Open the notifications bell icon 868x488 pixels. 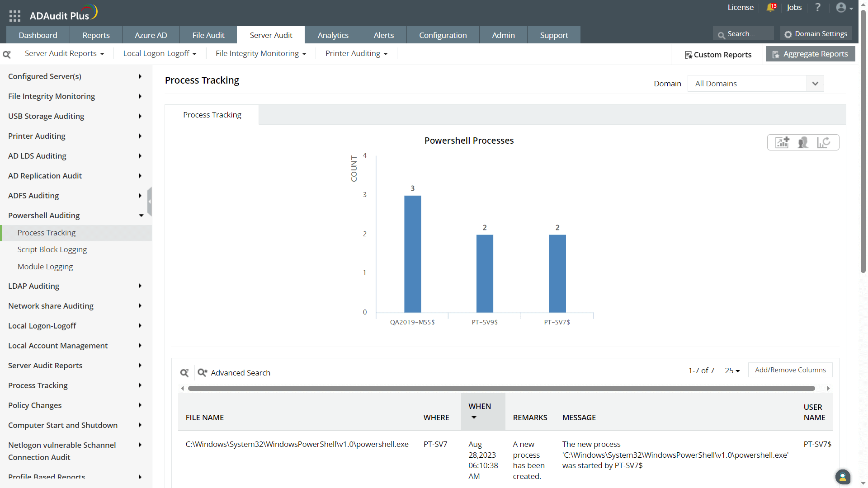pyautogui.click(x=771, y=8)
